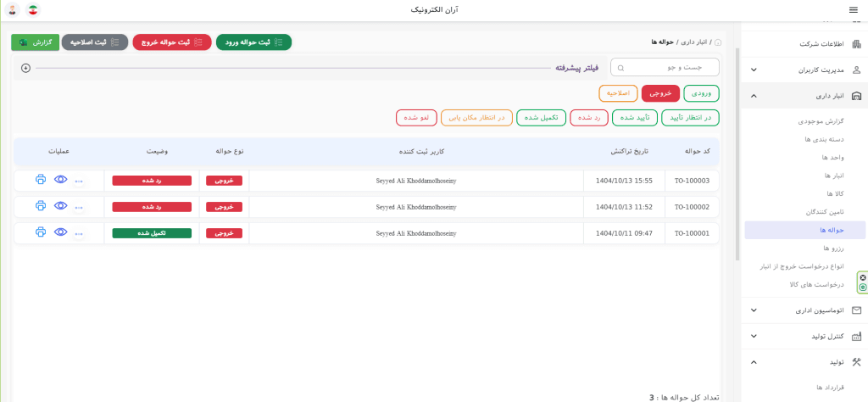
Task: Open قرارداد ها sidebar item
Action: 830,387
